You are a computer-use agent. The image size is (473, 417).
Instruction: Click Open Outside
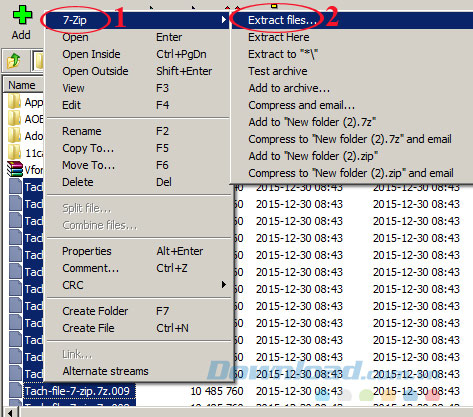click(x=137, y=71)
